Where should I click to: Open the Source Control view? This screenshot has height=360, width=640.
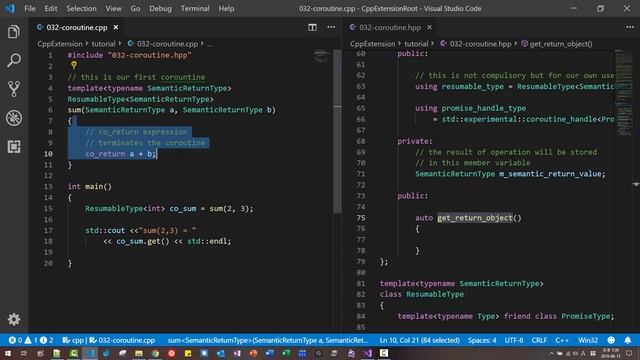point(13,89)
